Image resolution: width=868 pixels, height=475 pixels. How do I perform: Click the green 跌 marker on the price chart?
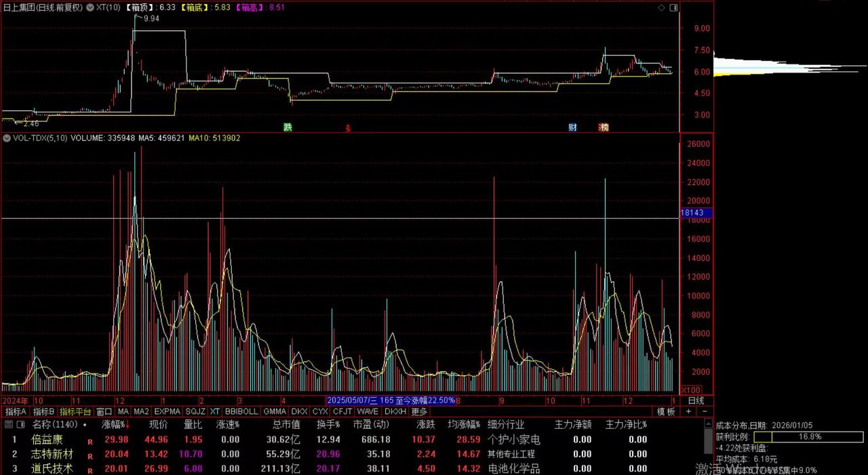click(x=288, y=127)
